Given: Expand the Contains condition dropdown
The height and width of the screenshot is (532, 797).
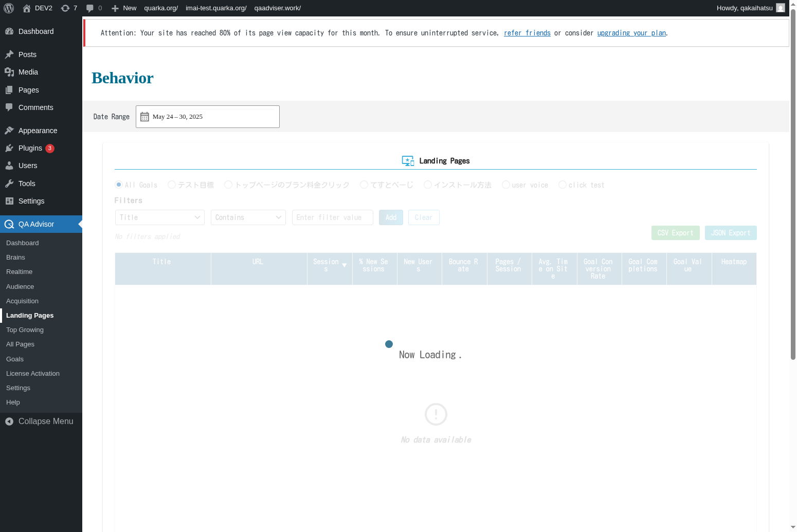Looking at the screenshot, I should [x=248, y=217].
